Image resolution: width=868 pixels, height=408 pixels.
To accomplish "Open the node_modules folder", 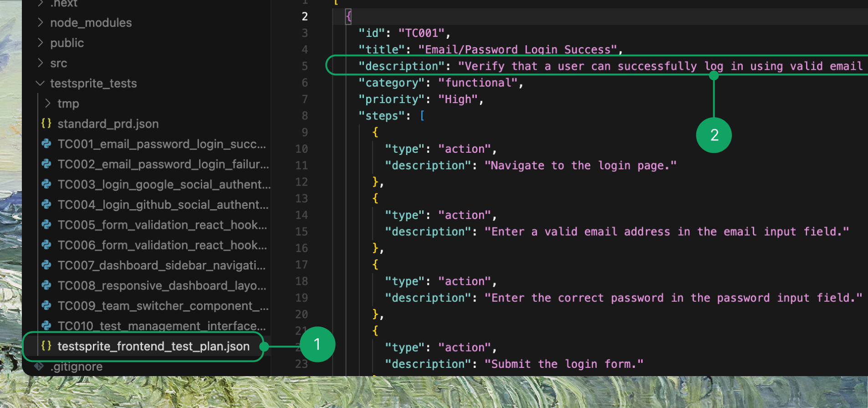I will point(91,22).
